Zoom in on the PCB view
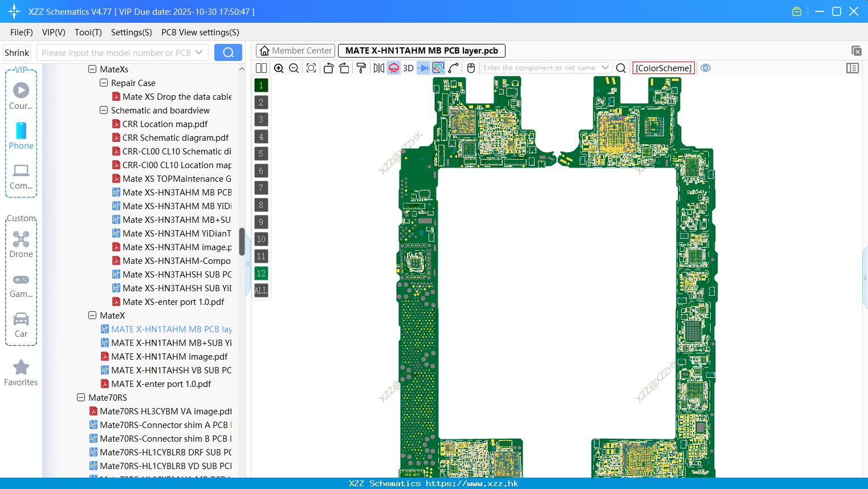 (x=279, y=68)
